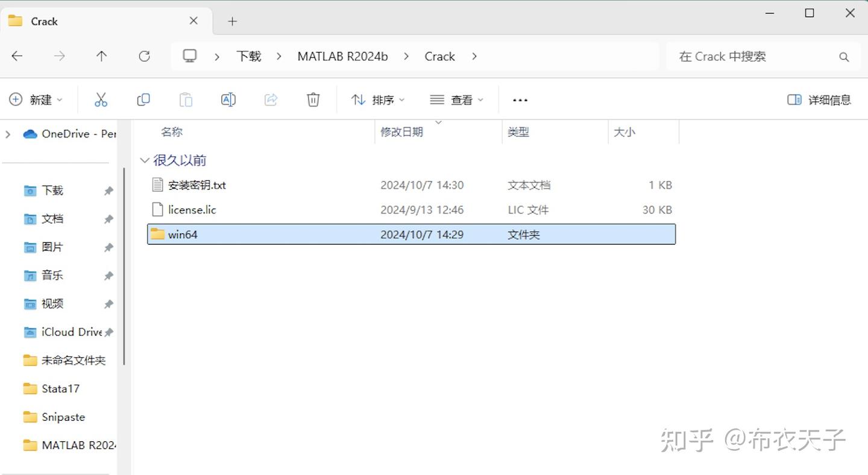Open the see more (...) menu
The image size is (868, 475).
click(520, 99)
